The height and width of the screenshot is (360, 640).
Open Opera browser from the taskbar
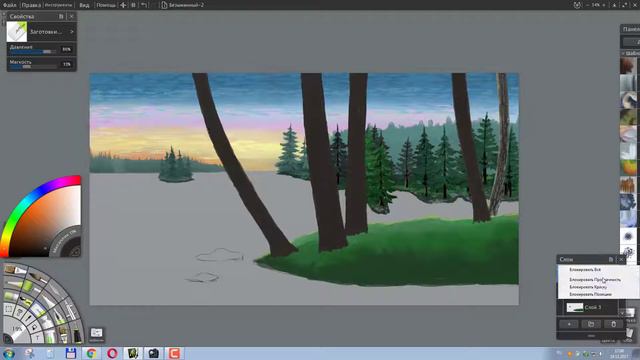click(112, 353)
